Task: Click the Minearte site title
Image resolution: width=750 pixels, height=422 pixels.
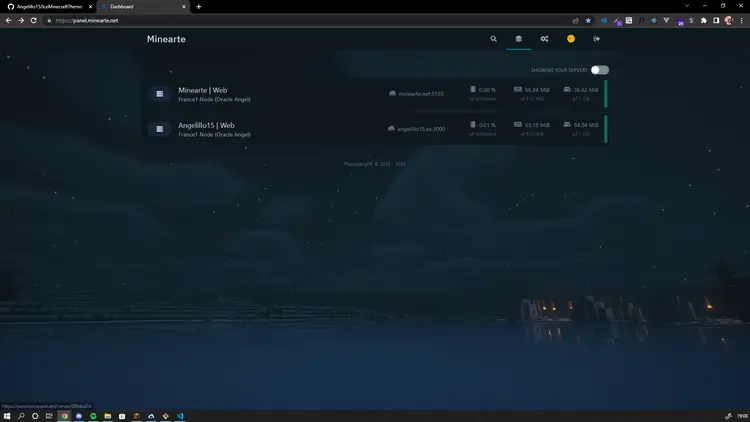Action: (166, 39)
